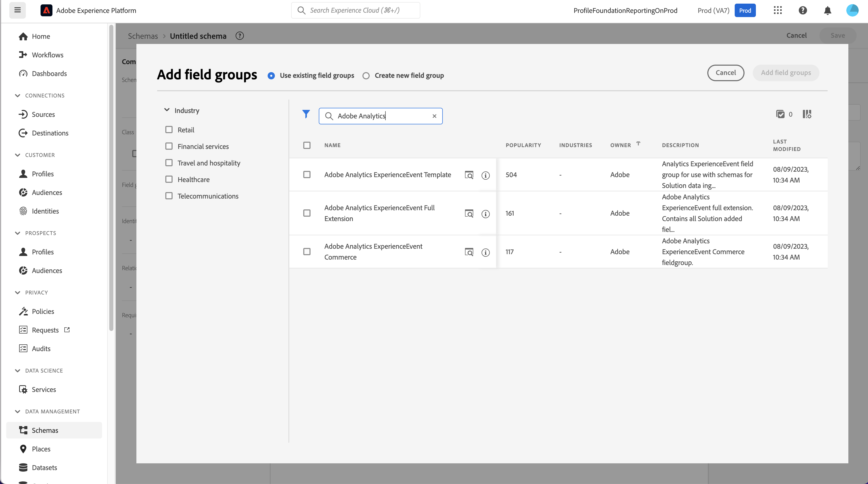Select Create new field group radio
This screenshot has width=868, height=484.
(366, 75)
